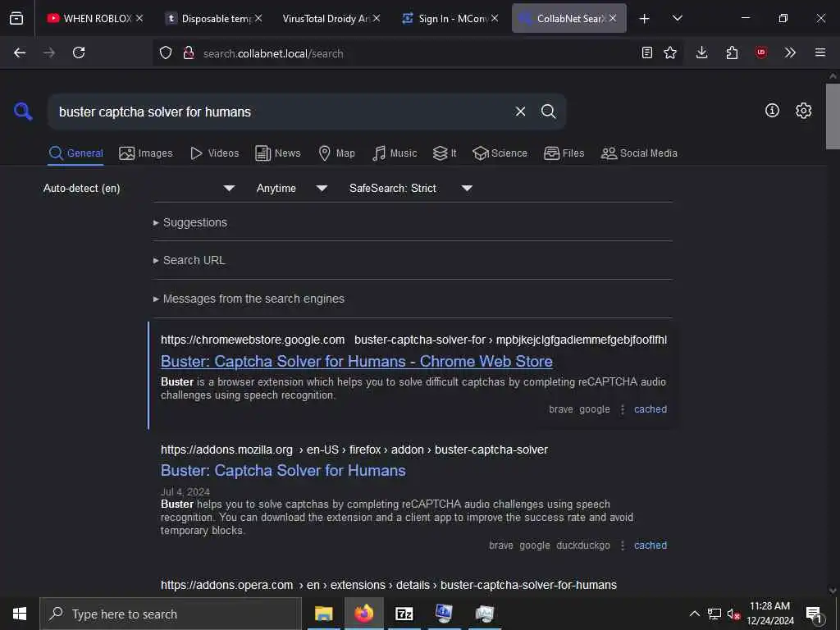Select the Science search category
840x630 pixels.
(x=500, y=153)
